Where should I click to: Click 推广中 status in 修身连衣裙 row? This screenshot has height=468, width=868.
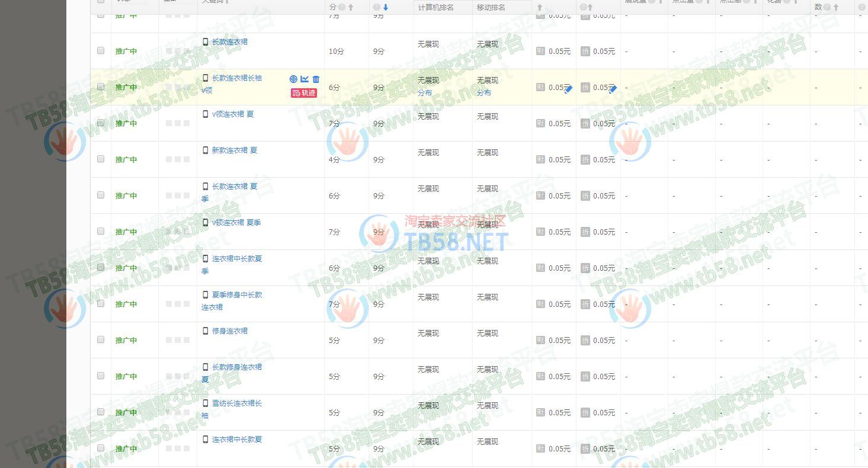[x=126, y=341]
